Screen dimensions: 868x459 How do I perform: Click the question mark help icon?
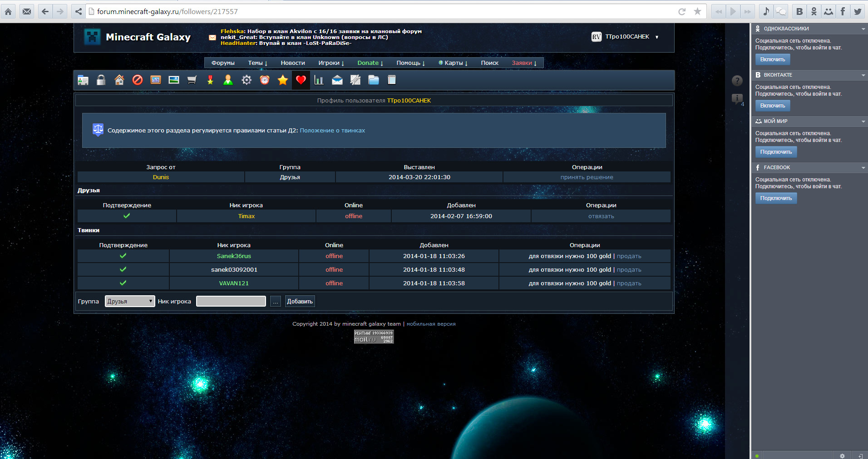[737, 81]
